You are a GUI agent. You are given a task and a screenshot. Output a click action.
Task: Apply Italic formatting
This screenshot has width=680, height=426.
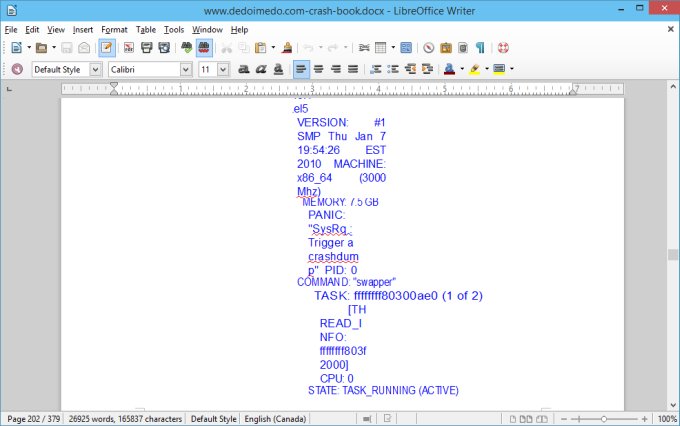(261, 69)
